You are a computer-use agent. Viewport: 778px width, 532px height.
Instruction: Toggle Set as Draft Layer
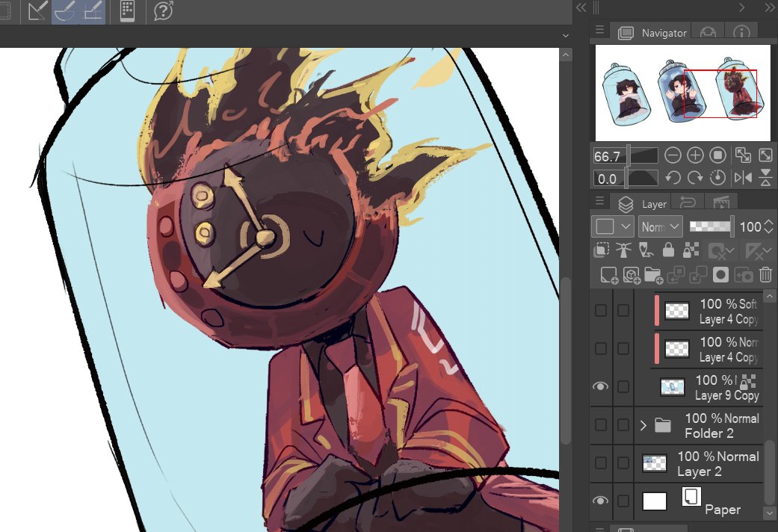(646, 250)
